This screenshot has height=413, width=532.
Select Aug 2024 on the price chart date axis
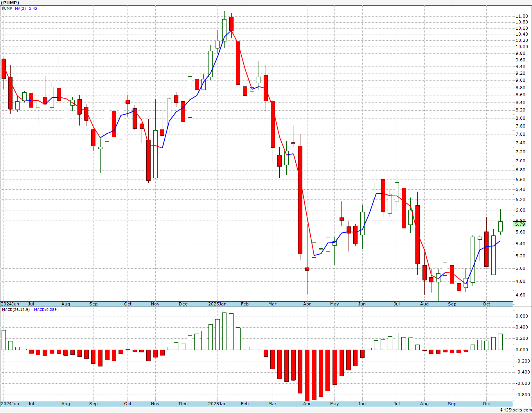pyautogui.click(x=65, y=304)
